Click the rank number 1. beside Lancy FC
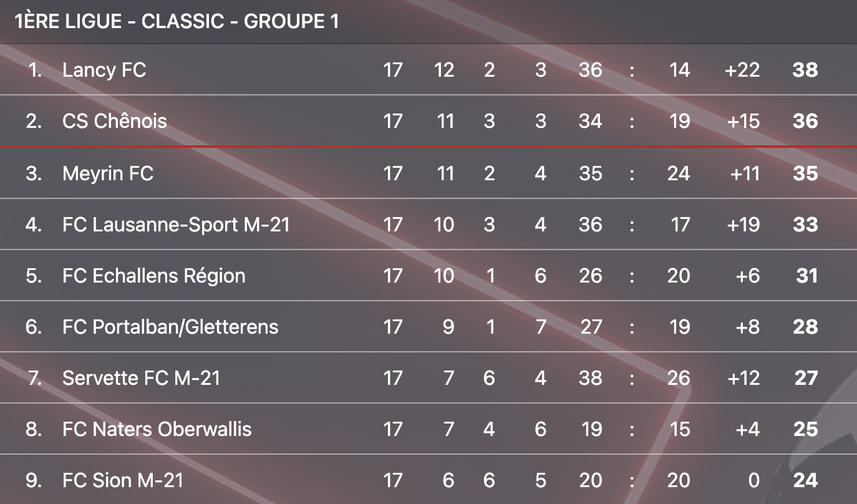Screen dimensions: 857x504 click(35, 69)
